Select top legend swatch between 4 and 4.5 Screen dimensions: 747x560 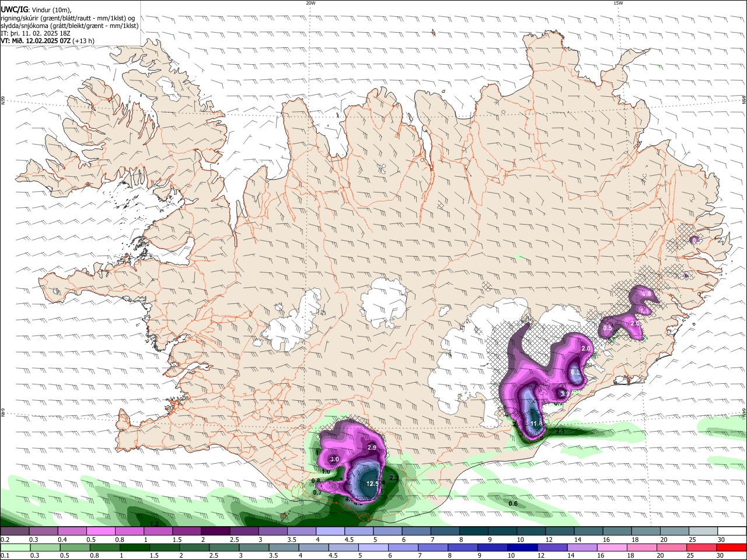coord(330,531)
